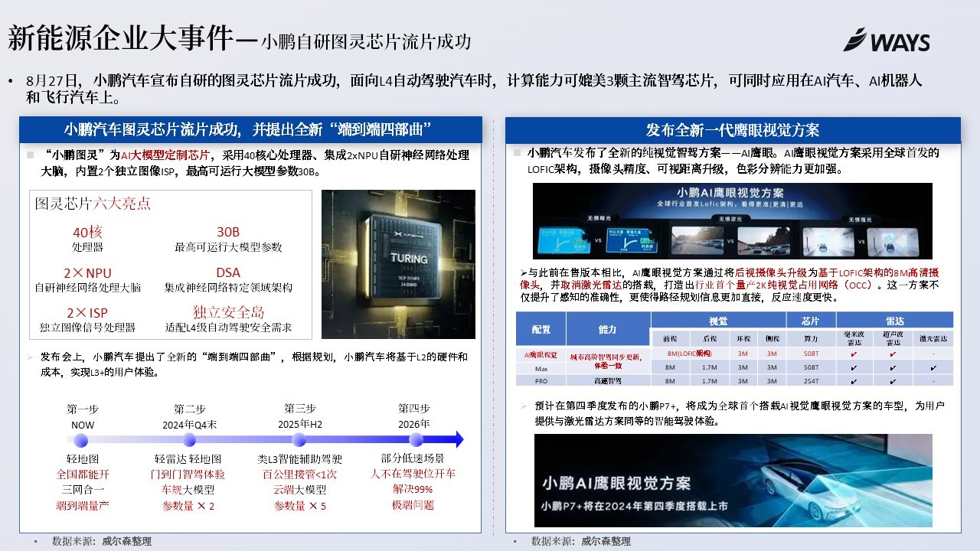Click the blue header 发布全新一代鹰眼视觉方案
The height and width of the screenshot is (551, 980).
point(733,129)
